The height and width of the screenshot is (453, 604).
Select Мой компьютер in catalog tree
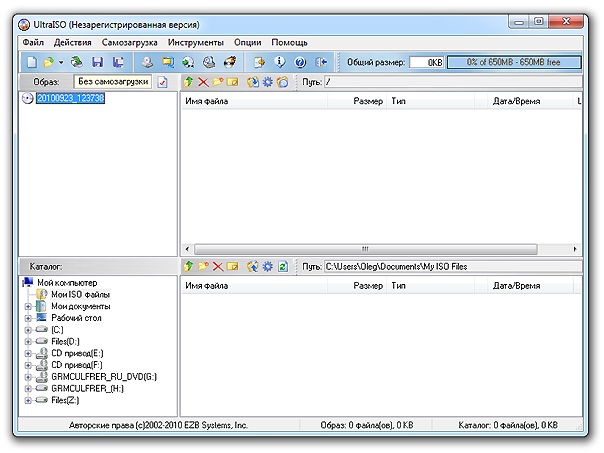point(67,283)
